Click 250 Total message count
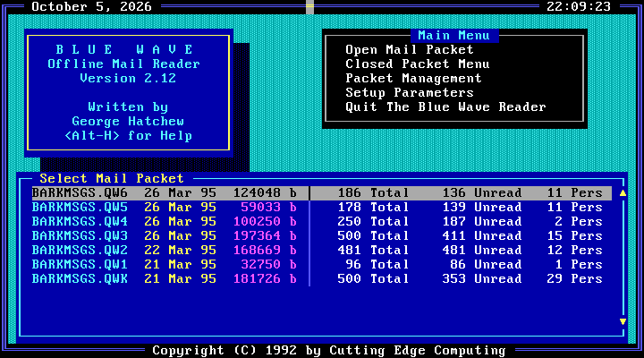Image resolution: width=644 pixels, height=358 pixels. click(x=373, y=222)
